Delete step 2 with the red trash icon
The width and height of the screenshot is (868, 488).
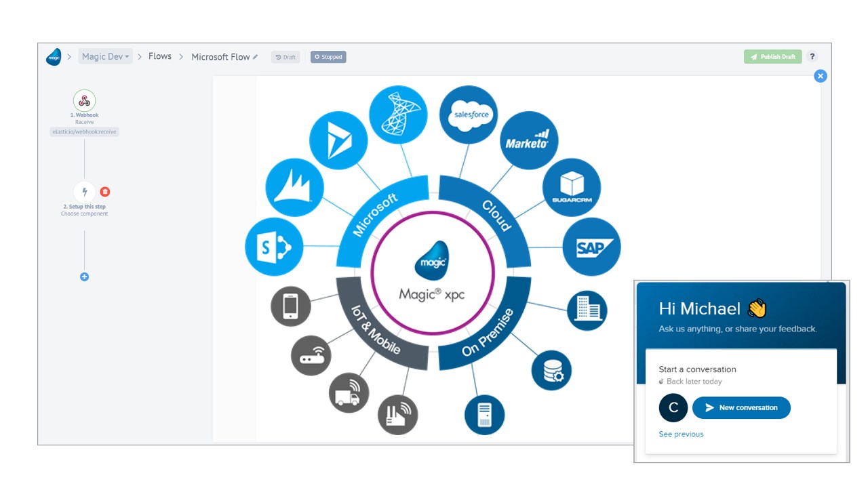tap(105, 192)
